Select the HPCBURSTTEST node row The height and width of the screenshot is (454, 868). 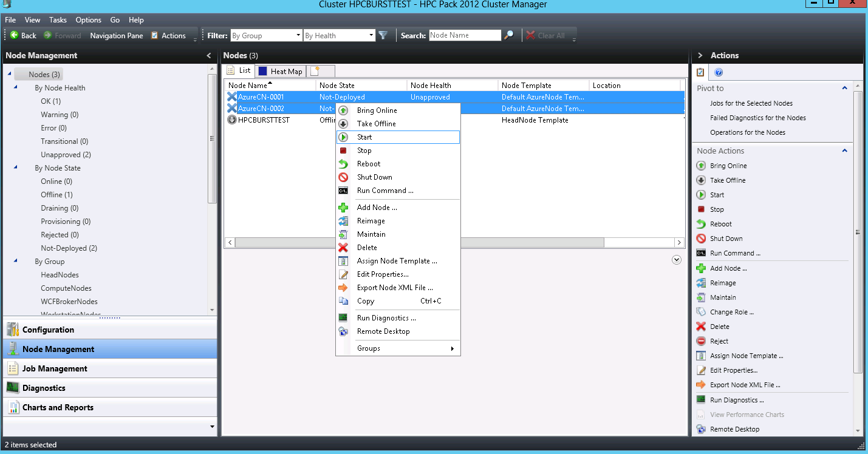pos(454,120)
